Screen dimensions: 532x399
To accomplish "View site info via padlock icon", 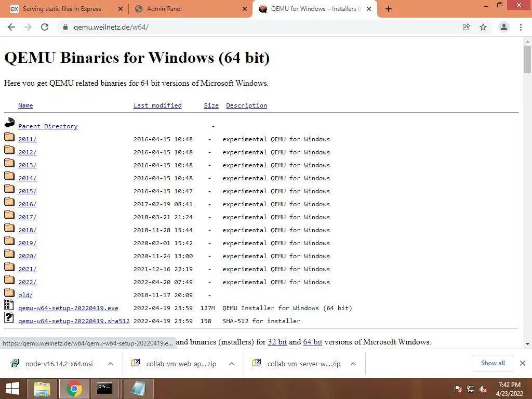I will coord(65,27).
